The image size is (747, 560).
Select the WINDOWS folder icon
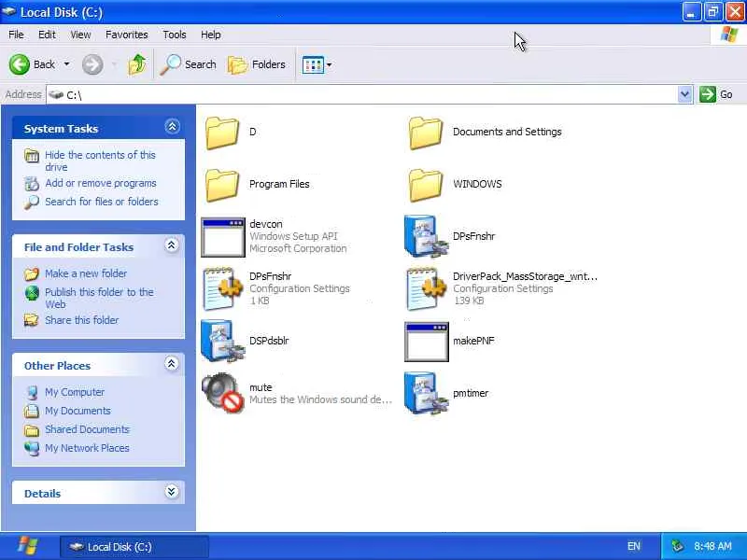pos(426,185)
